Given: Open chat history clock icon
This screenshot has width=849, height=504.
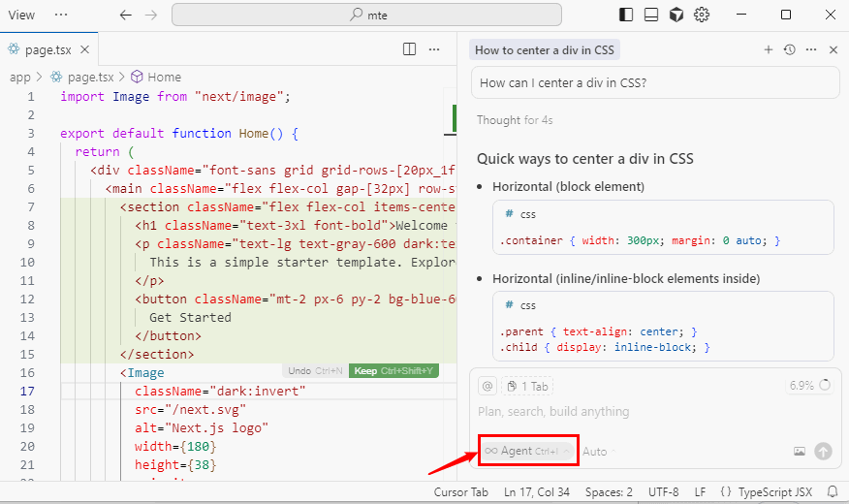Looking at the screenshot, I should click(x=790, y=49).
